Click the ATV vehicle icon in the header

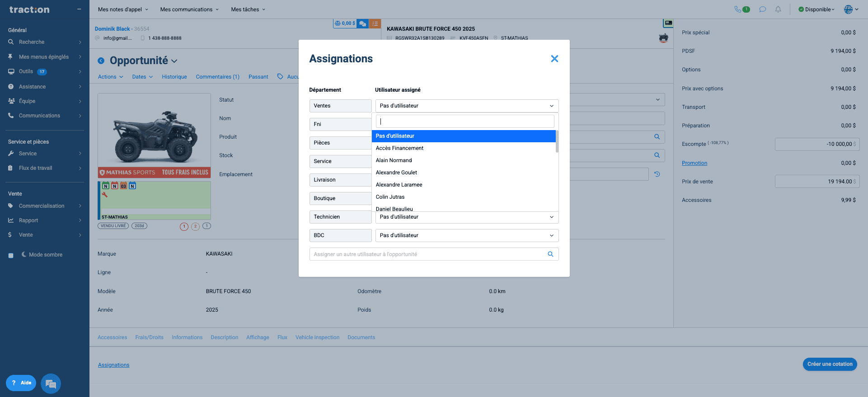coord(663,38)
